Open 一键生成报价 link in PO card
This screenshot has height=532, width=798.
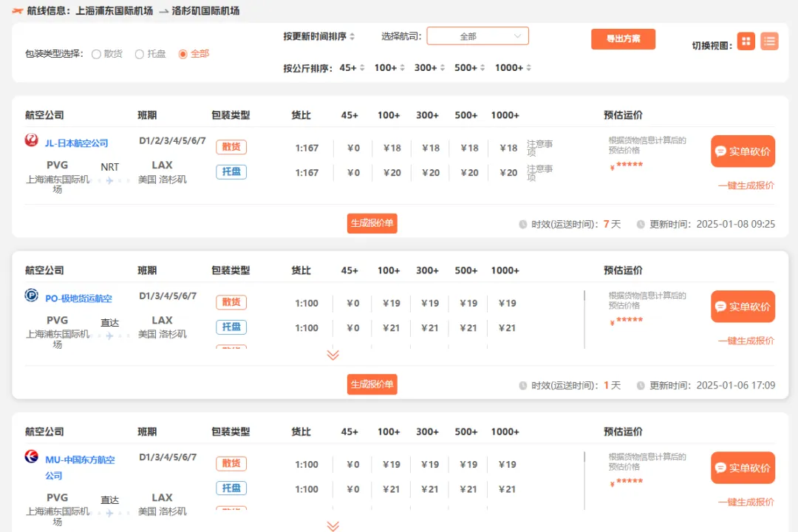[746, 341]
